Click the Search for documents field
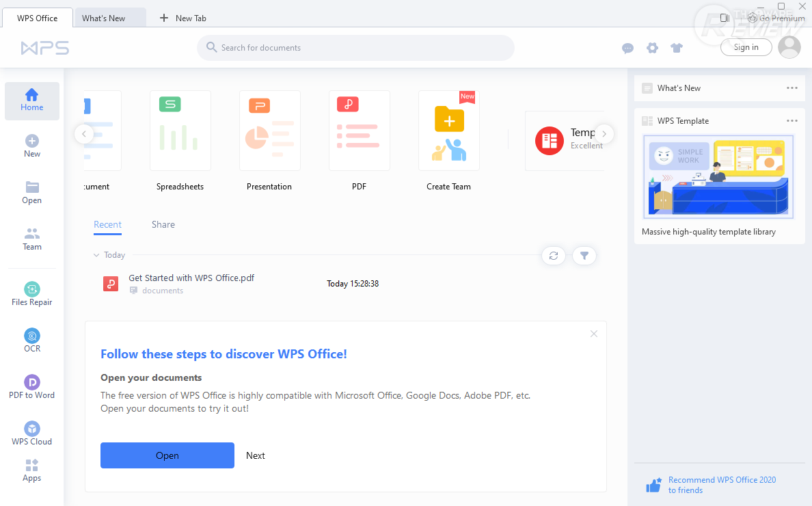 coord(356,48)
